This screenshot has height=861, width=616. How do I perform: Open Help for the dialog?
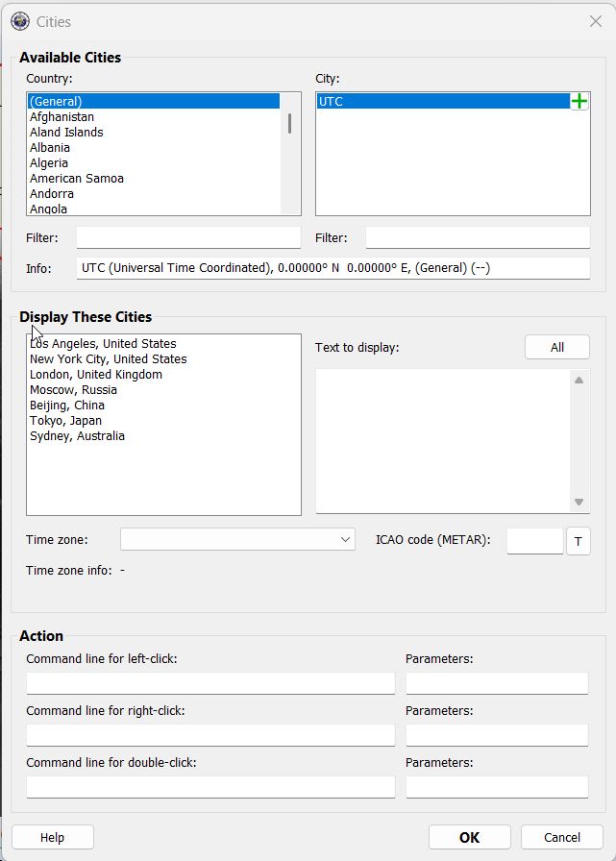[x=53, y=837]
